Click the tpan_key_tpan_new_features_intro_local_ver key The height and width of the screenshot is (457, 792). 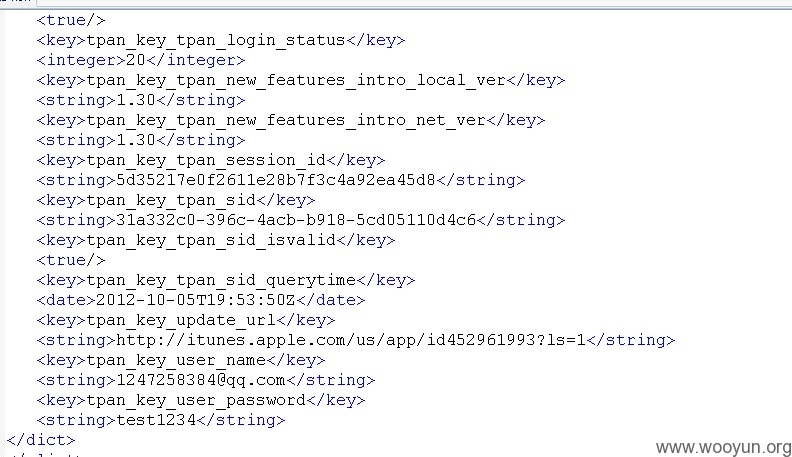click(301, 80)
